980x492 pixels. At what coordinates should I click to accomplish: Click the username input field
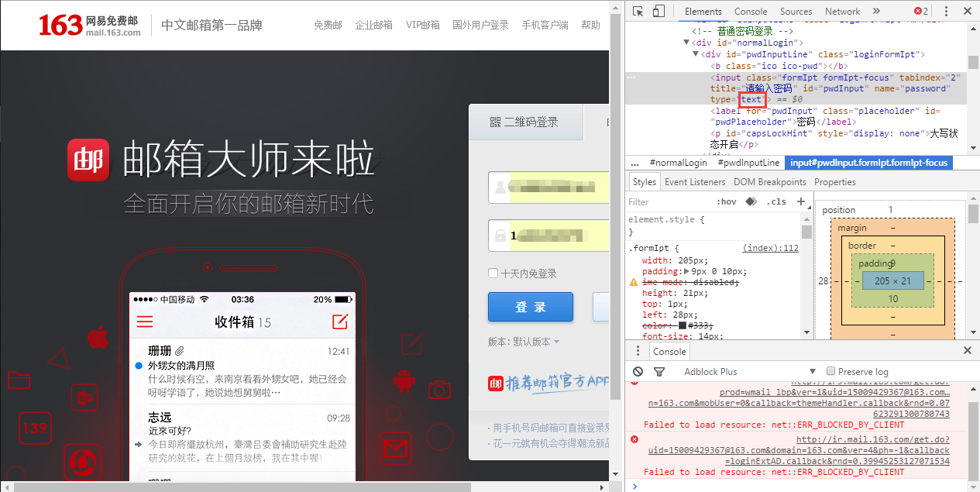point(548,188)
